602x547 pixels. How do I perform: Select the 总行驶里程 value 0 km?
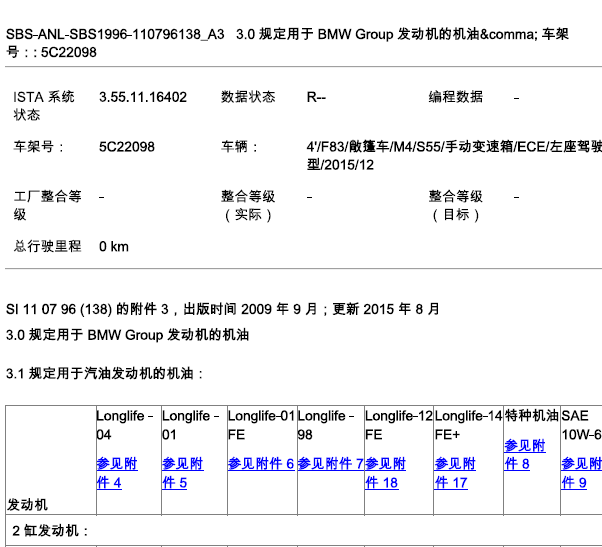coord(114,246)
